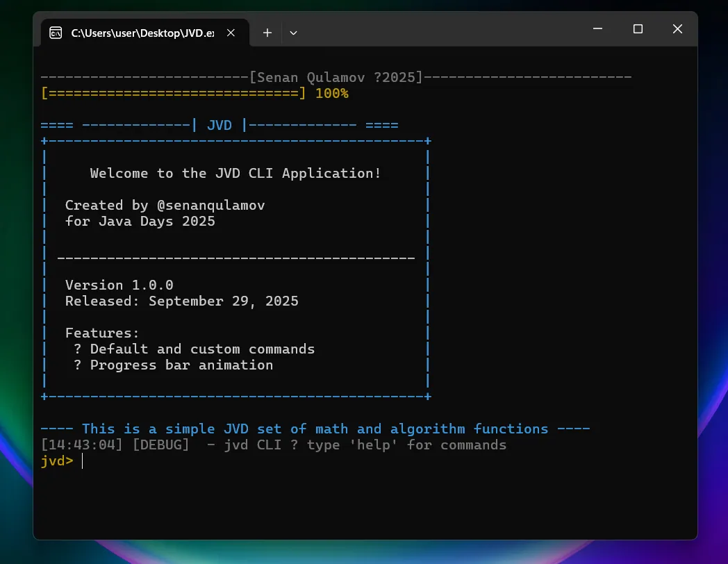Close the JVD.exe terminal tab
Viewport: 728px width, 564px height.
[231, 33]
